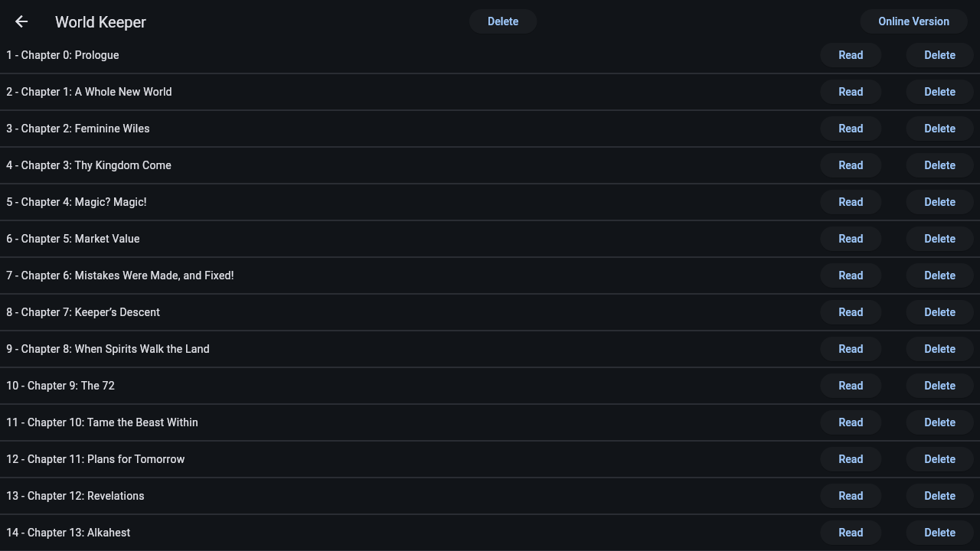Read Chapter 0: Prologue
Screen dimensions: 980x551
851,55
